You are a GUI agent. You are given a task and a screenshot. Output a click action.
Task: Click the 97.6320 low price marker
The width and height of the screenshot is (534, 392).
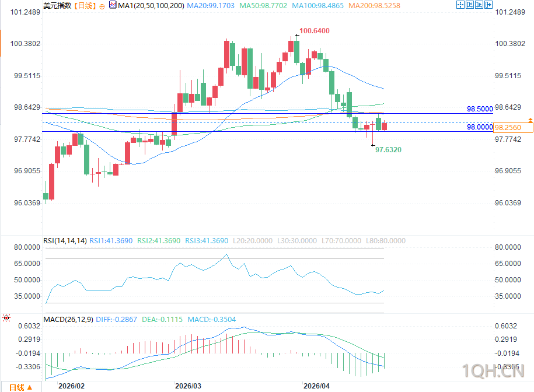coord(388,150)
